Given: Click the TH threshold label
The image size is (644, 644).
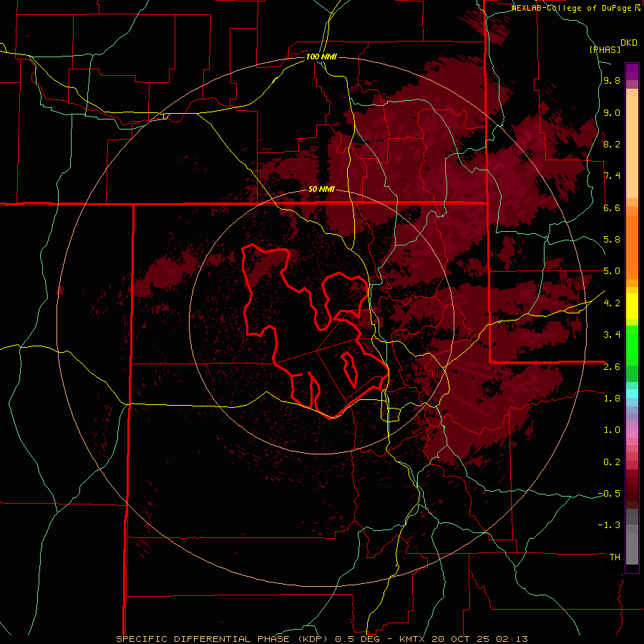Looking at the screenshot, I should click(615, 557).
